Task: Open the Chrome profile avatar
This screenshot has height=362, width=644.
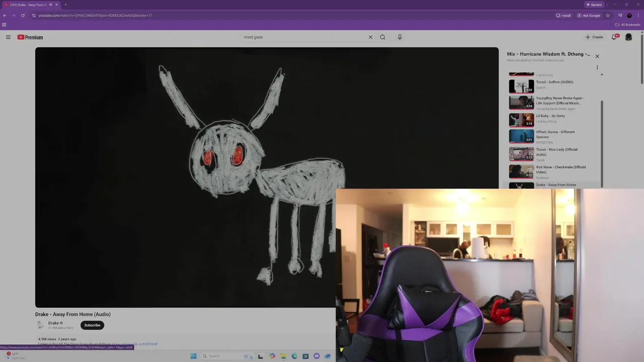Action: [629, 16]
